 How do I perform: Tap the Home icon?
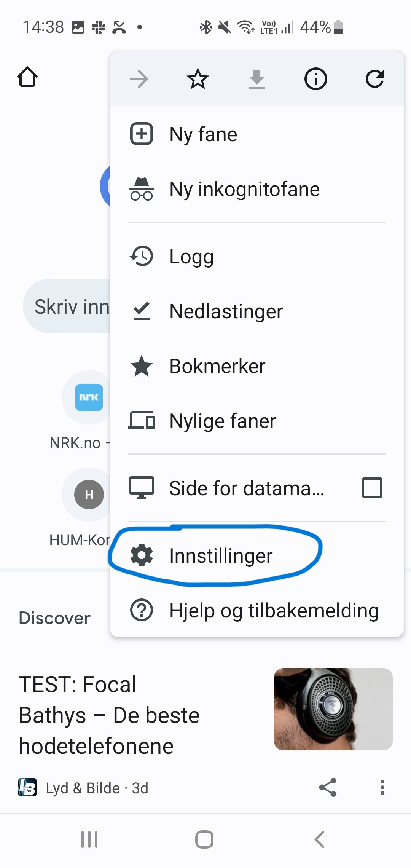[27, 77]
